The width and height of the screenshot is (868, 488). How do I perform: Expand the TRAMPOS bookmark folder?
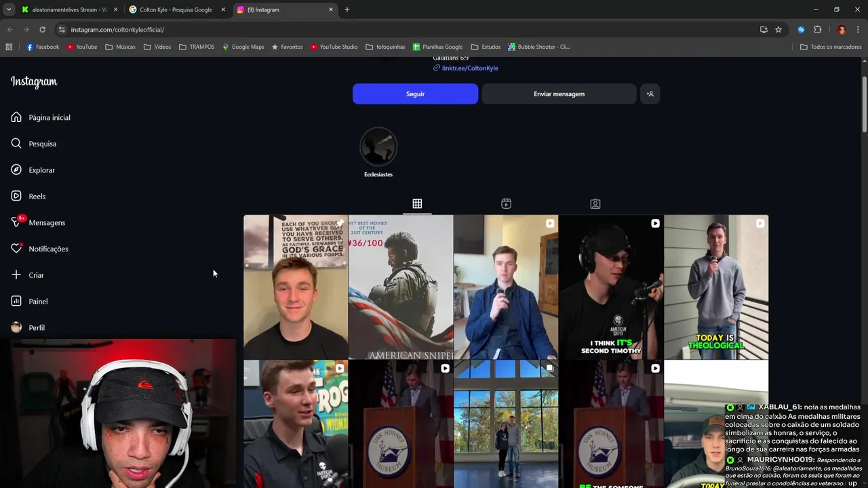click(197, 47)
